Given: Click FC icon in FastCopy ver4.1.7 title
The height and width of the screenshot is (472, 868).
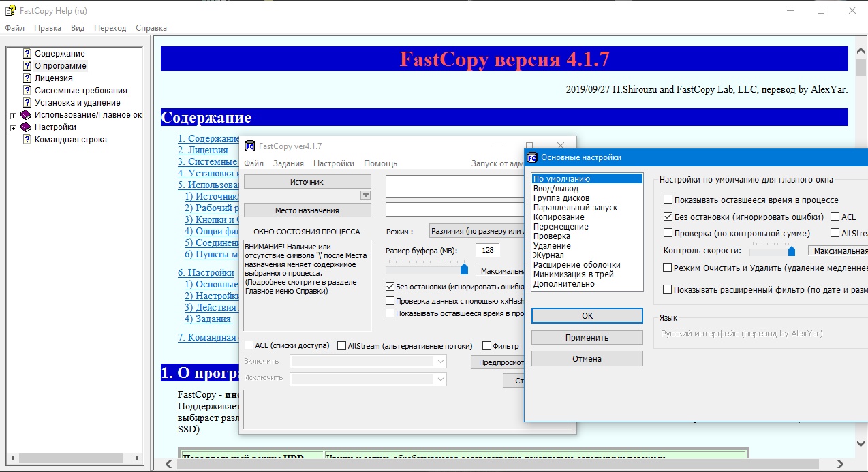Looking at the screenshot, I should pos(249,146).
